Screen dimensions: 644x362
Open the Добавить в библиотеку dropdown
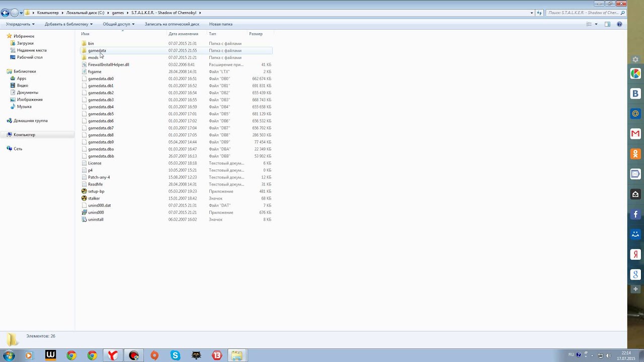coord(68,24)
